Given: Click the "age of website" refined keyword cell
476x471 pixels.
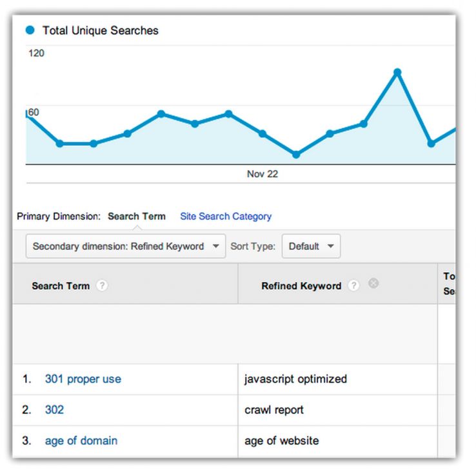Looking at the screenshot, I should (281, 441).
